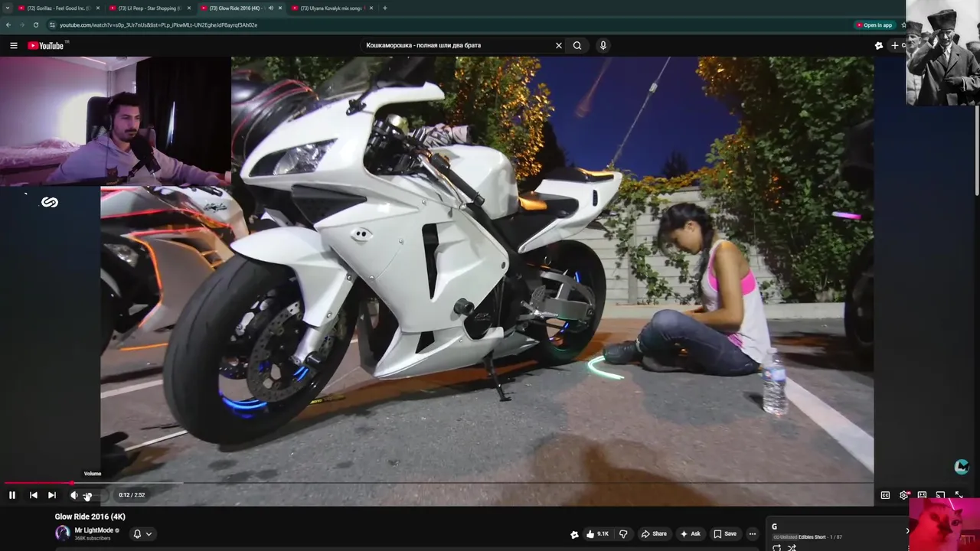Screen dimensions: 980x551
Task: Toggle playlist loop
Action: click(x=777, y=547)
